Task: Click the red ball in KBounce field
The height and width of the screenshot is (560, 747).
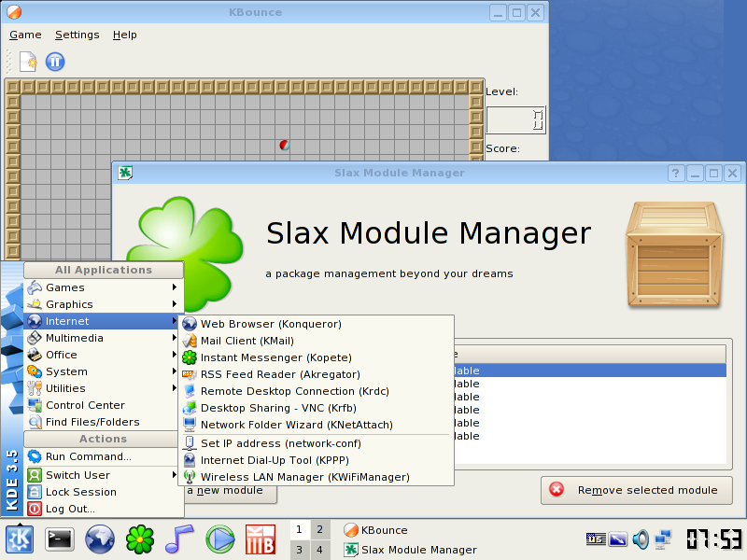Action: [285, 145]
